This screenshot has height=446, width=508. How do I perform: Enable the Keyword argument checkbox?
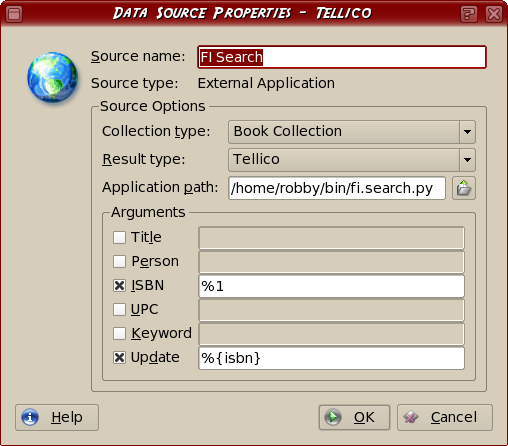[119, 333]
